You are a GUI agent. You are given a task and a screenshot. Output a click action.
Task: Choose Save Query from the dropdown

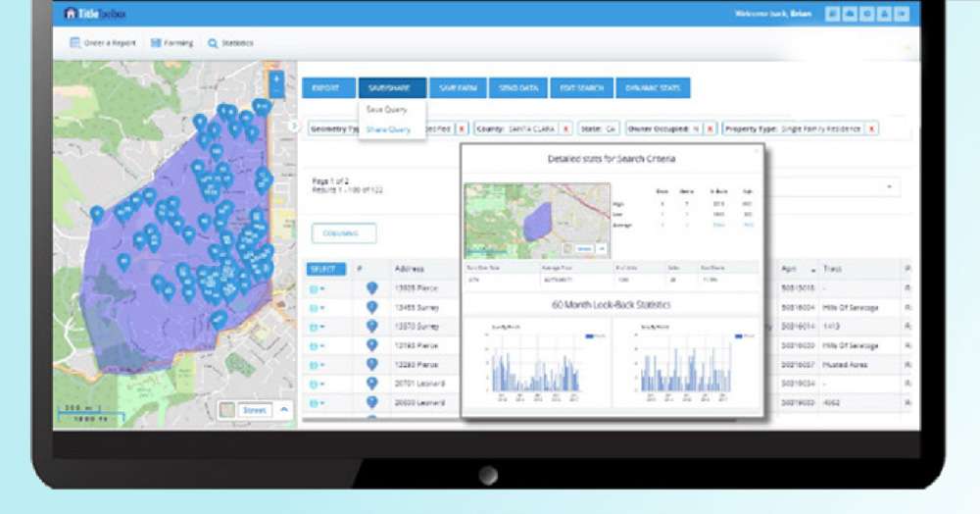coord(386,110)
